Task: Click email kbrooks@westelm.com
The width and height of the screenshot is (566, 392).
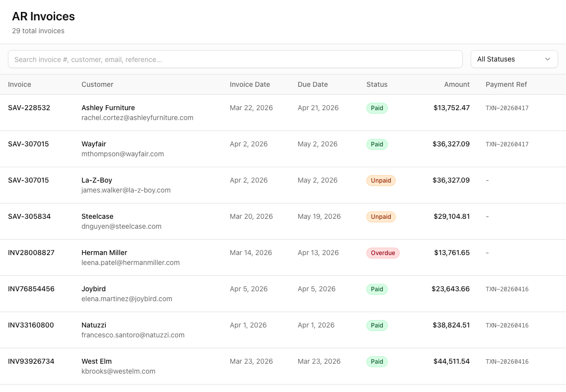Action: [118, 372]
